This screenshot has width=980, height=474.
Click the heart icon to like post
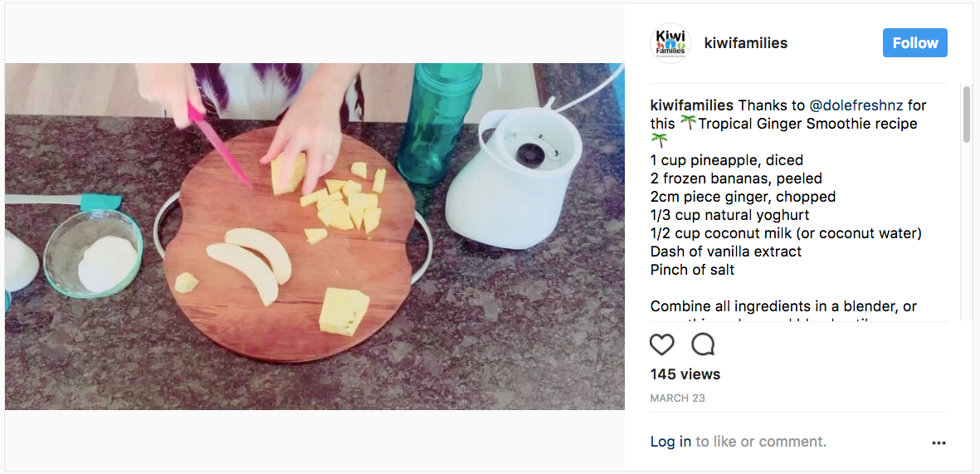(662, 345)
